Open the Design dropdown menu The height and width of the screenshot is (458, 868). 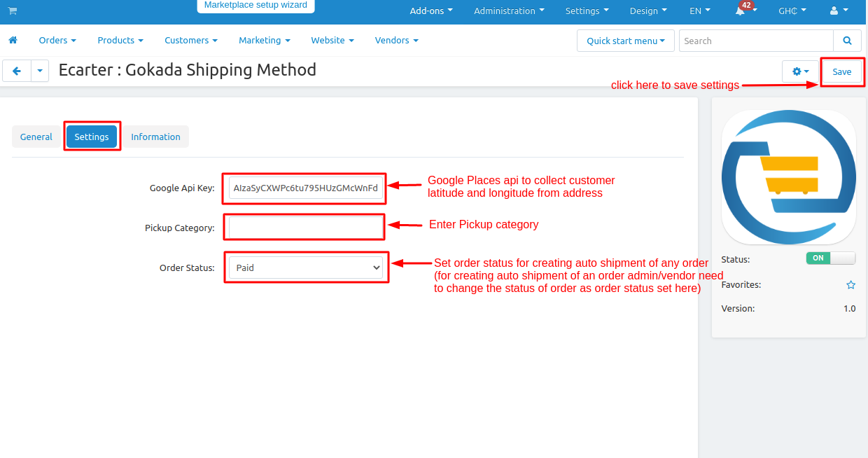click(648, 11)
